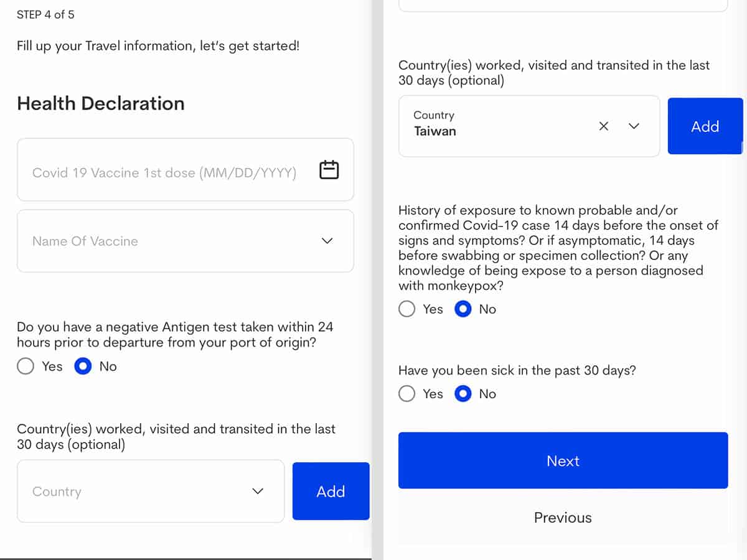747x560 pixels.
Task: Click Add next to empty Country field
Action: 331,492
